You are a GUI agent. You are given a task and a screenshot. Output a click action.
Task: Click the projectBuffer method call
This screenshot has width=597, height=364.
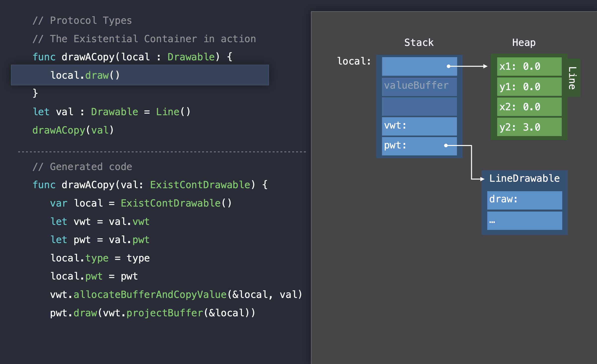coord(165,313)
